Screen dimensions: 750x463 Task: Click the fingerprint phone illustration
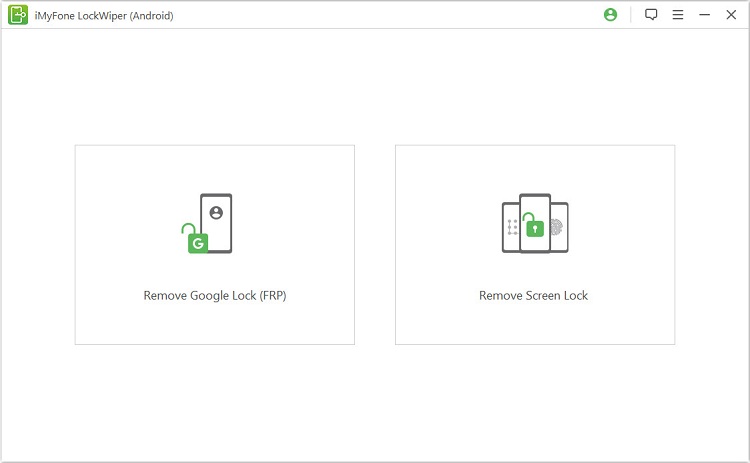click(x=558, y=227)
